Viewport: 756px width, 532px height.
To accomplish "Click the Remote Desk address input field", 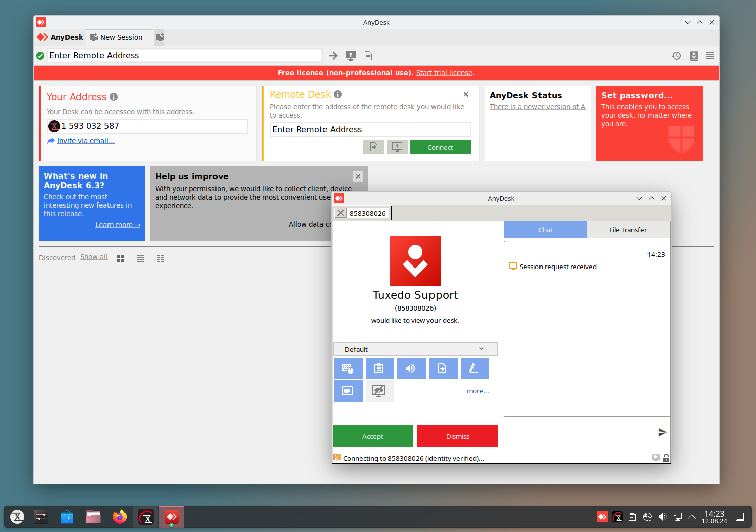I will coord(370,129).
